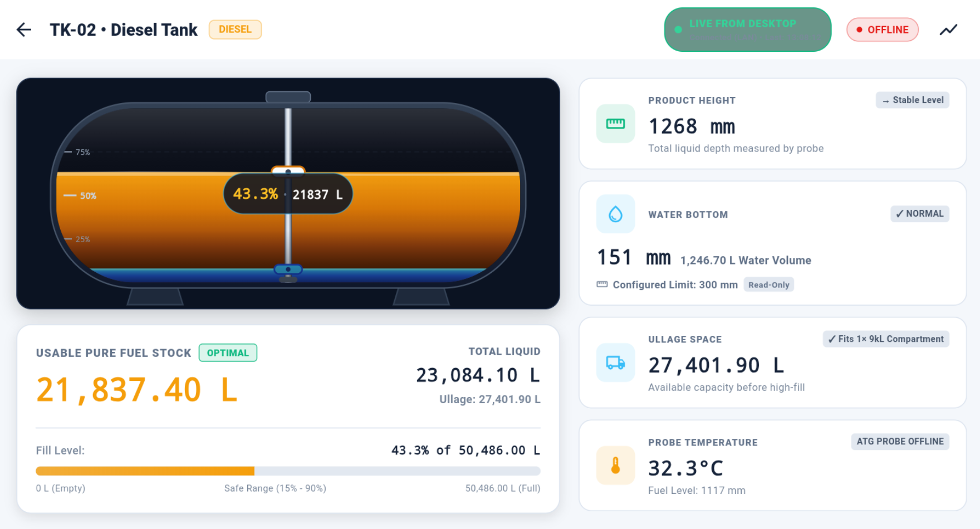Click the LIVE FROM DESKTOP button
Viewport: 980px width, 529px height.
pyautogui.click(x=747, y=30)
